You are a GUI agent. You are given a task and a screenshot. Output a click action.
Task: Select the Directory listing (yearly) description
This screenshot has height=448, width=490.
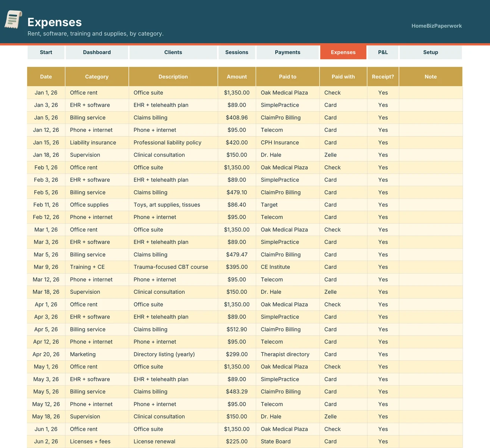[x=173, y=354]
